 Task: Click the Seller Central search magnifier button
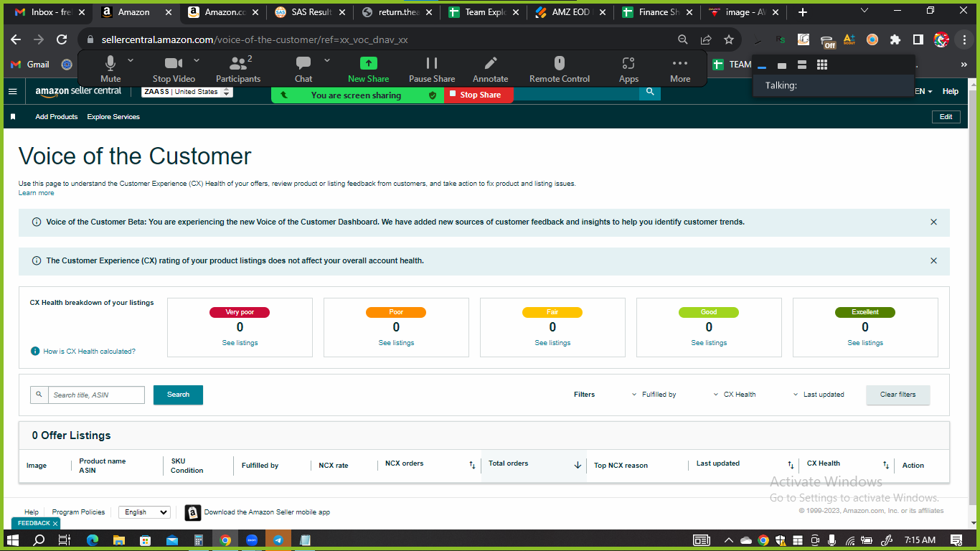650,92
